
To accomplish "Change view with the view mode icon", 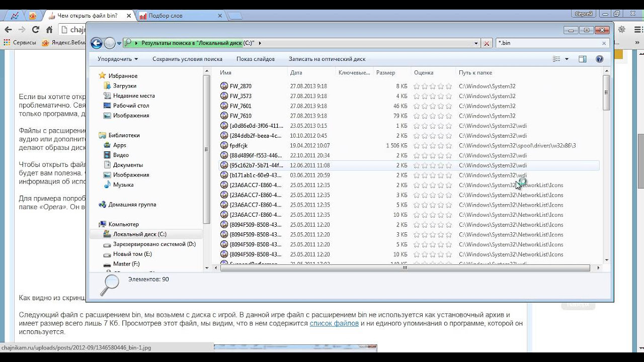I will point(556,59).
